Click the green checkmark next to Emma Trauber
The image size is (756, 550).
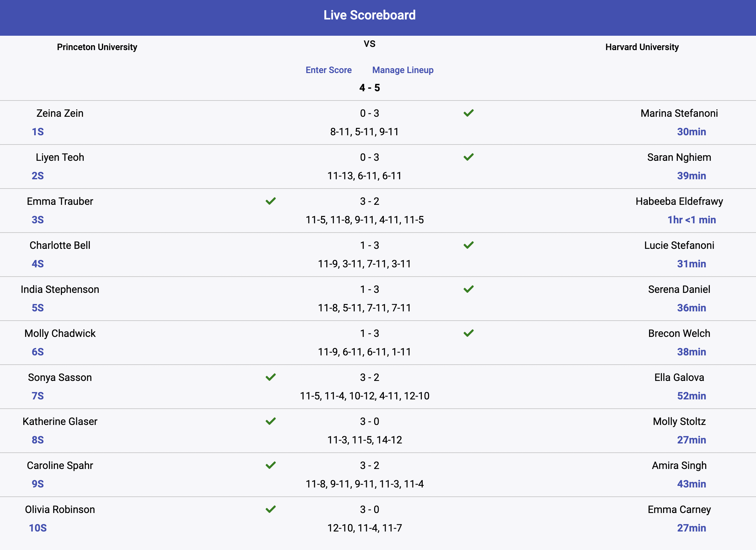pos(271,201)
